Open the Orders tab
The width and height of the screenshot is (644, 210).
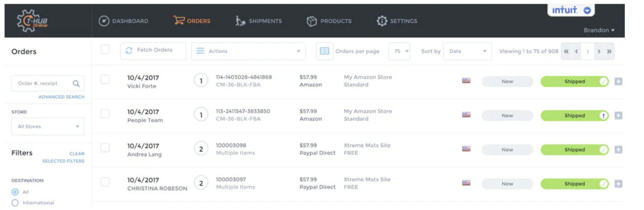click(x=192, y=21)
